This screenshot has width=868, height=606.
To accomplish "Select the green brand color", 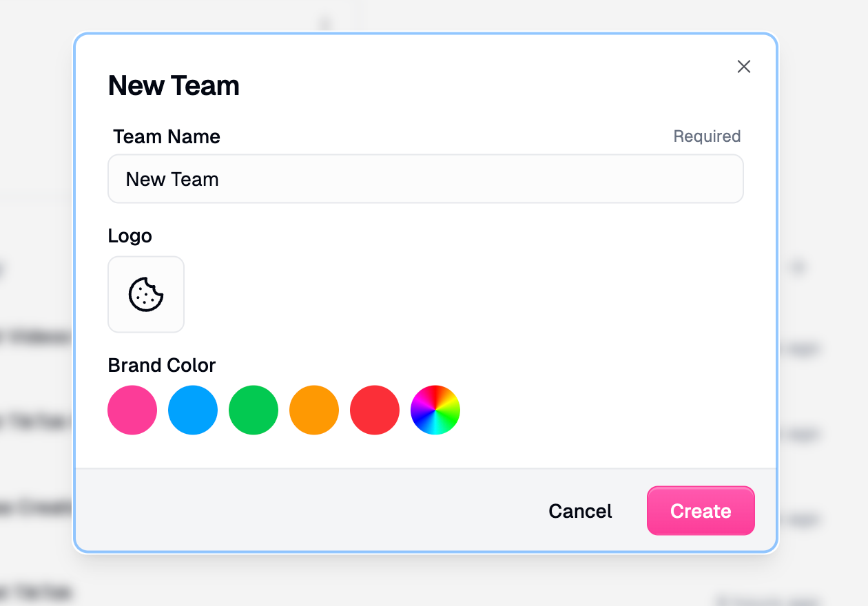I will [254, 410].
